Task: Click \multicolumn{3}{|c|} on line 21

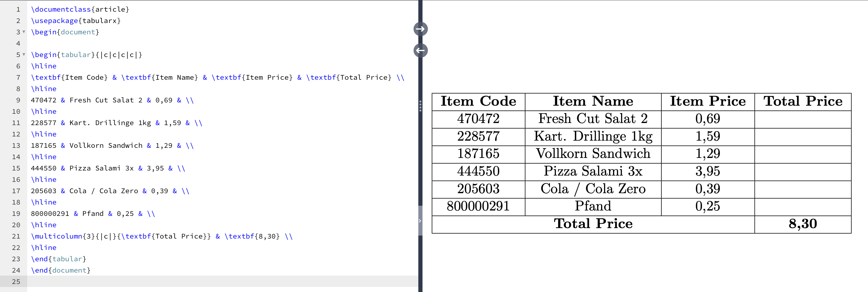Action: pyautogui.click(x=74, y=236)
